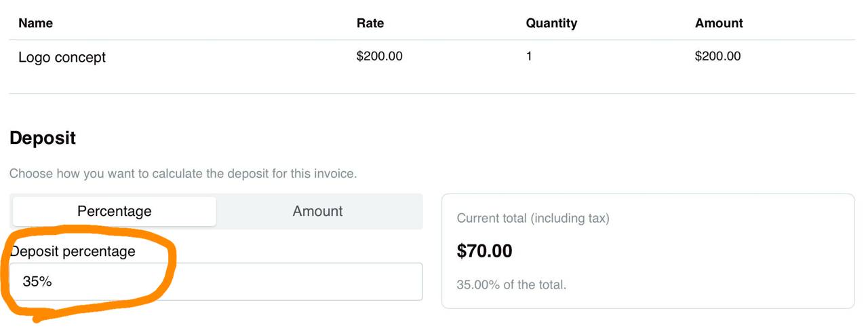
Task: Select the Percentage deposit option
Action: coord(114,211)
